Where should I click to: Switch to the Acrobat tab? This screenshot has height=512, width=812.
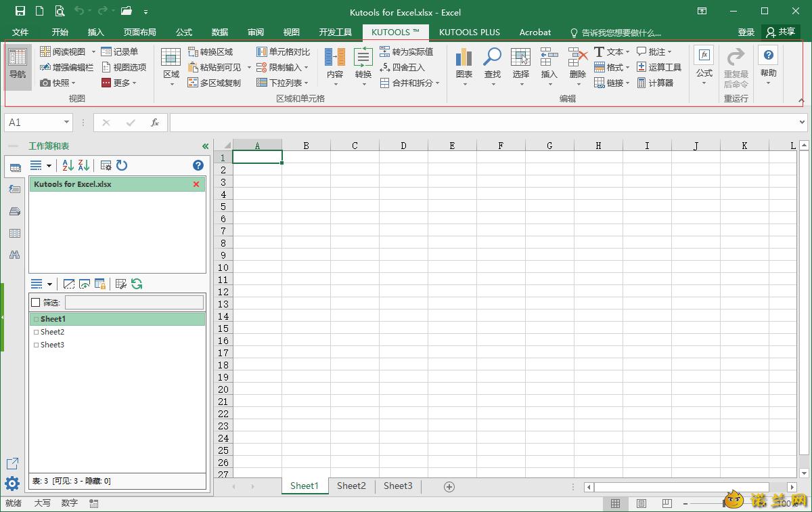pos(535,32)
